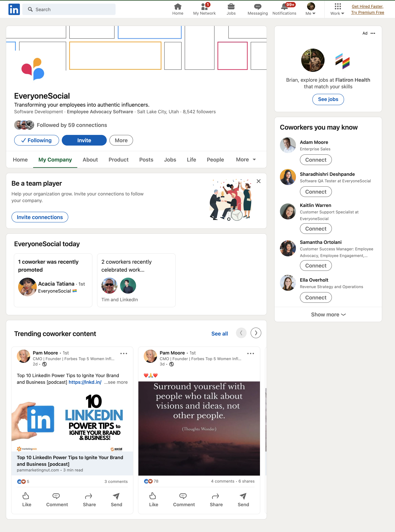Comment on the LinkedIn Power Tips post

tap(57, 499)
